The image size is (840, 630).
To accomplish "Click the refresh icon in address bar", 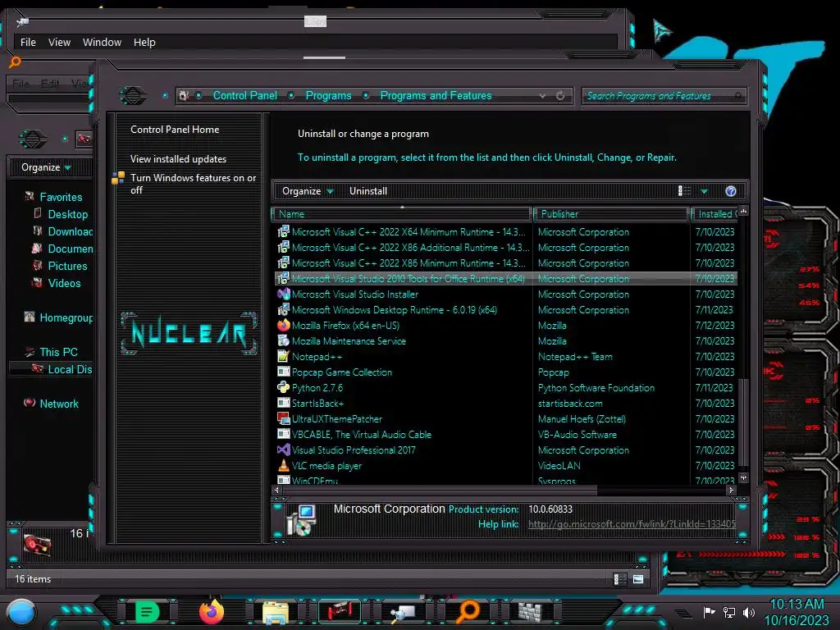I will 560,96.
